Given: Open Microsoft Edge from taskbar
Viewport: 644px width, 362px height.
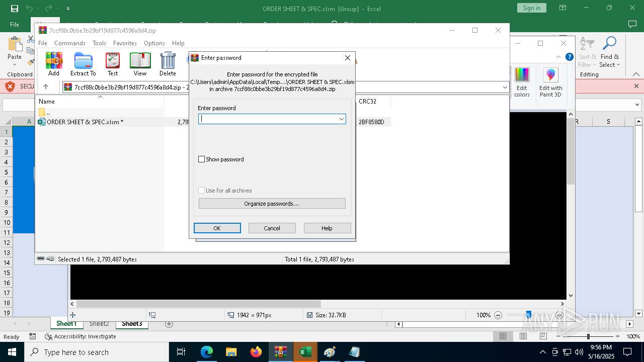Looking at the screenshot, I should click(207, 352).
